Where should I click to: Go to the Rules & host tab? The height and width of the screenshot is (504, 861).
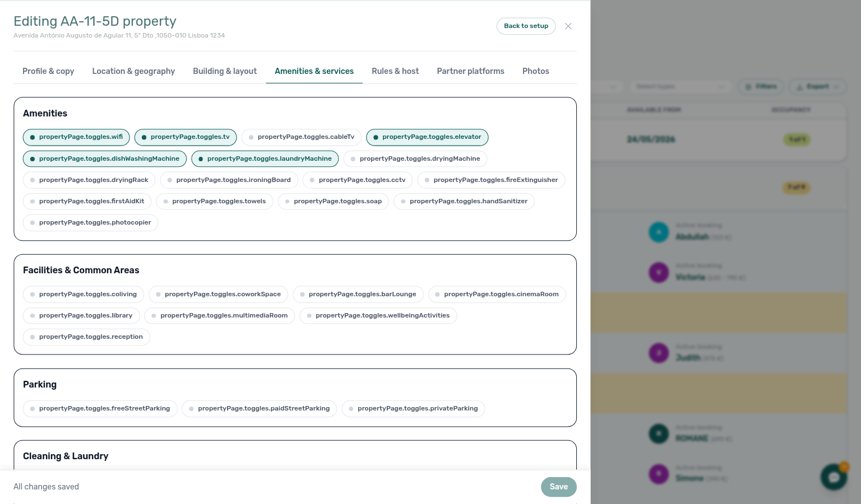(395, 71)
